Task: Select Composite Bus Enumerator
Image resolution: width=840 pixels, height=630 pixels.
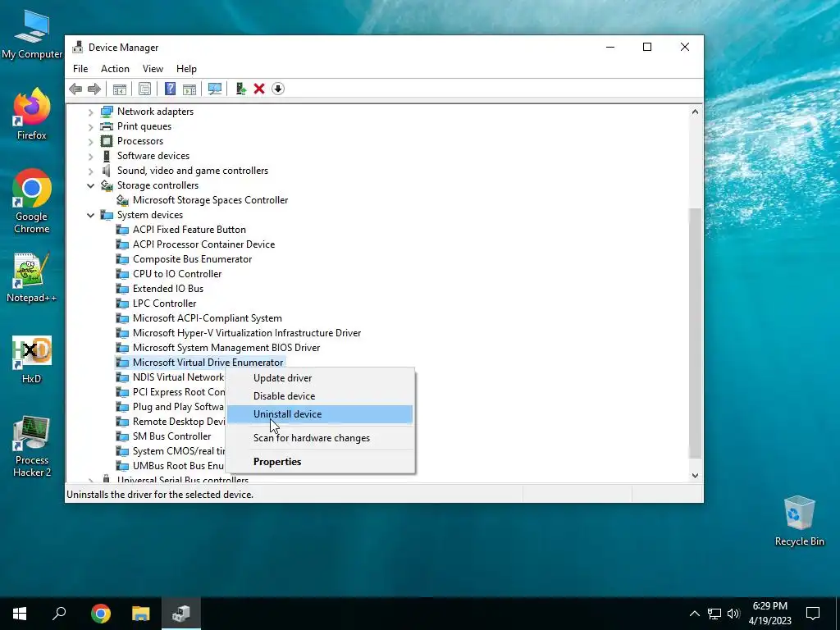Action: [192, 259]
